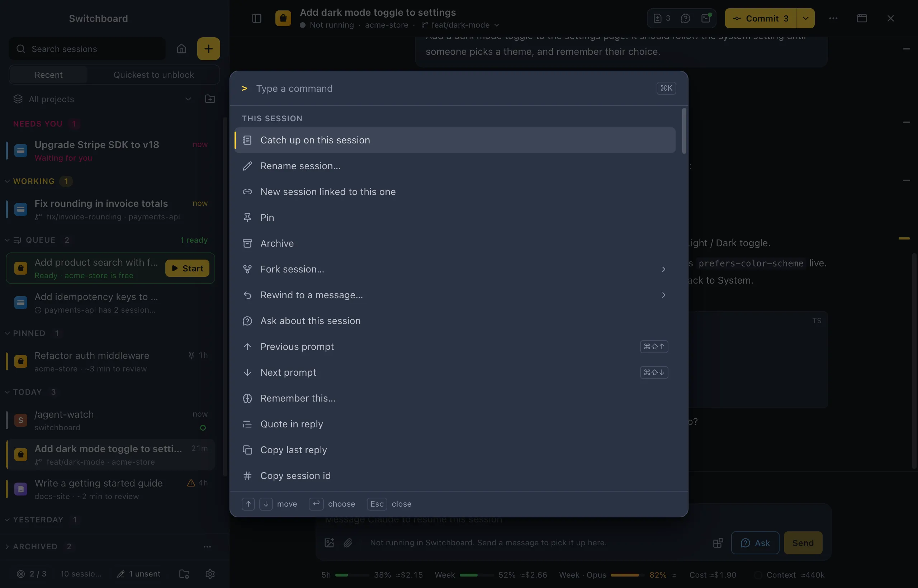The height and width of the screenshot is (588, 918).
Task: Select Rename session command
Action: [455, 166]
